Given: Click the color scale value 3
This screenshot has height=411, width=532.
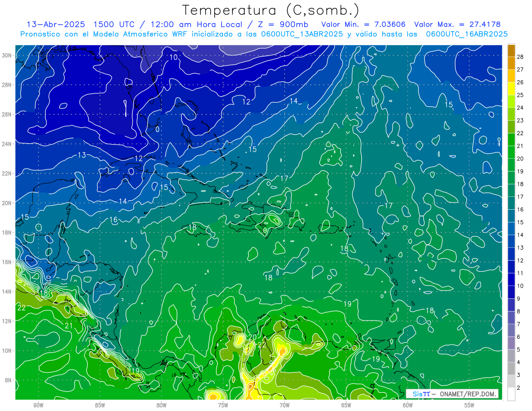Looking at the screenshot, I should coord(519,375).
